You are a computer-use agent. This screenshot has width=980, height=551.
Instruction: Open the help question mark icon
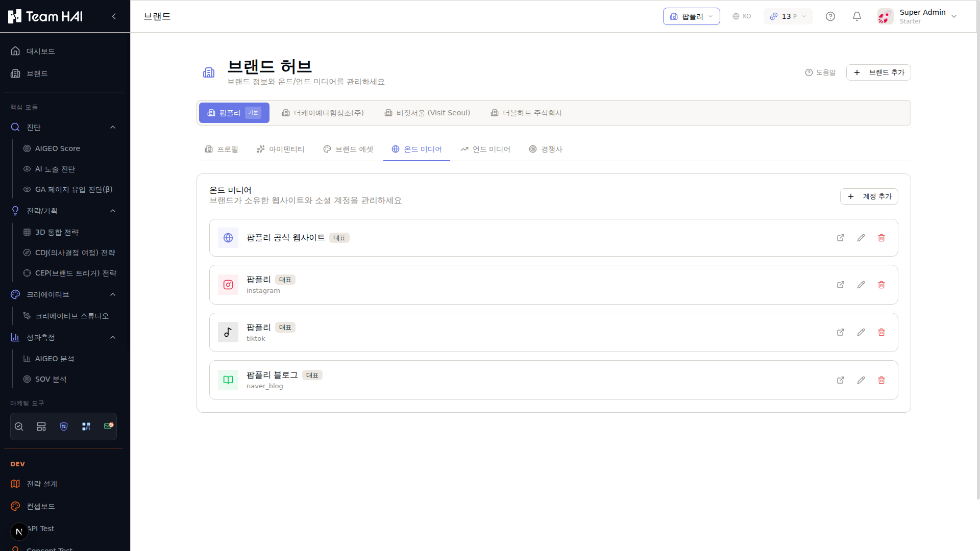pyautogui.click(x=830, y=16)
